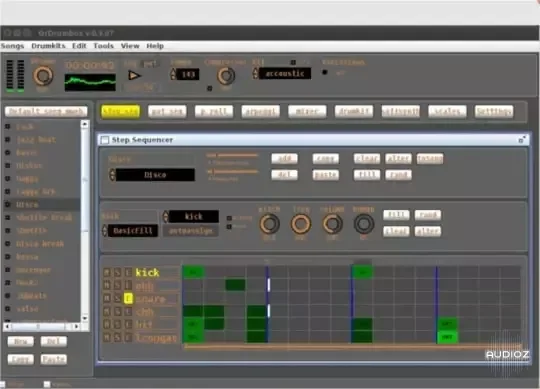Solo the hit track with S
This screenshot has width=540, height=389.
[x=117, y=324]
